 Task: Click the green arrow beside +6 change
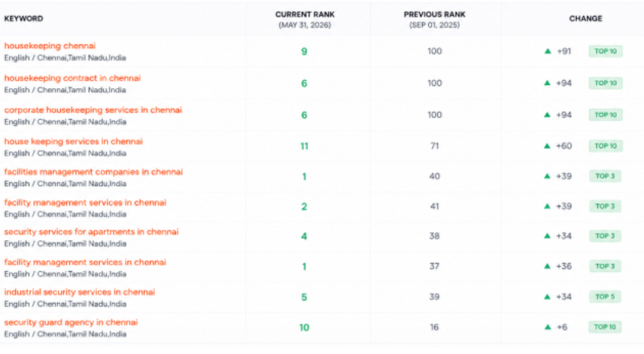click(x=548, y=328)
